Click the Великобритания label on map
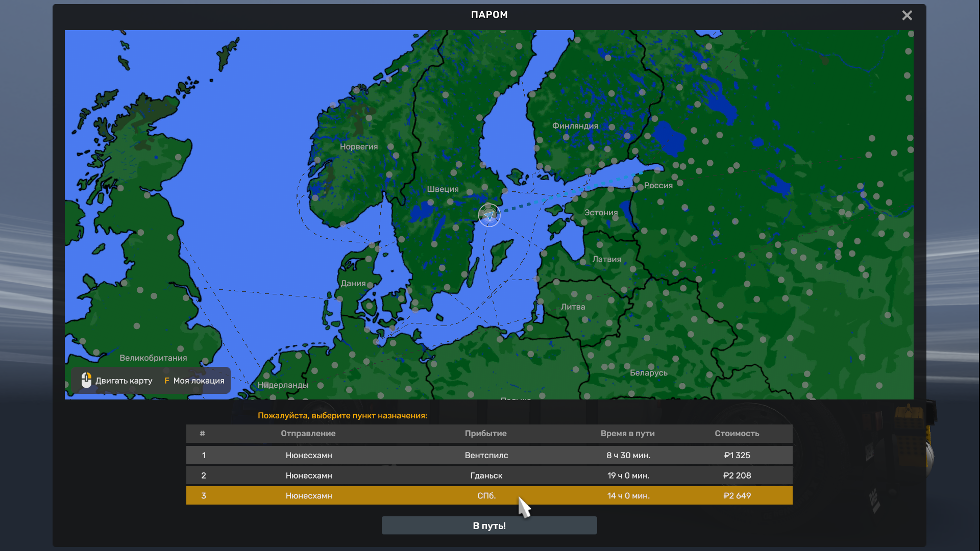 (x=153, y=358)
